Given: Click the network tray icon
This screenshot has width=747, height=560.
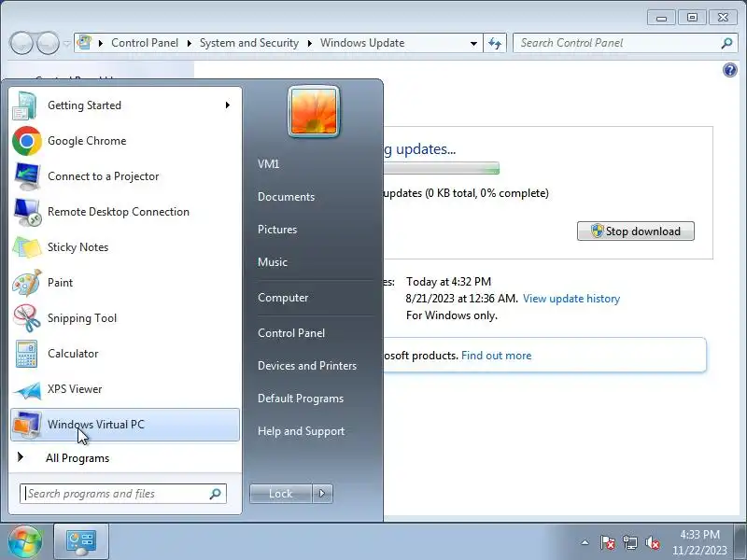Looking at the screenshot, I should click(x=629, y=542).
